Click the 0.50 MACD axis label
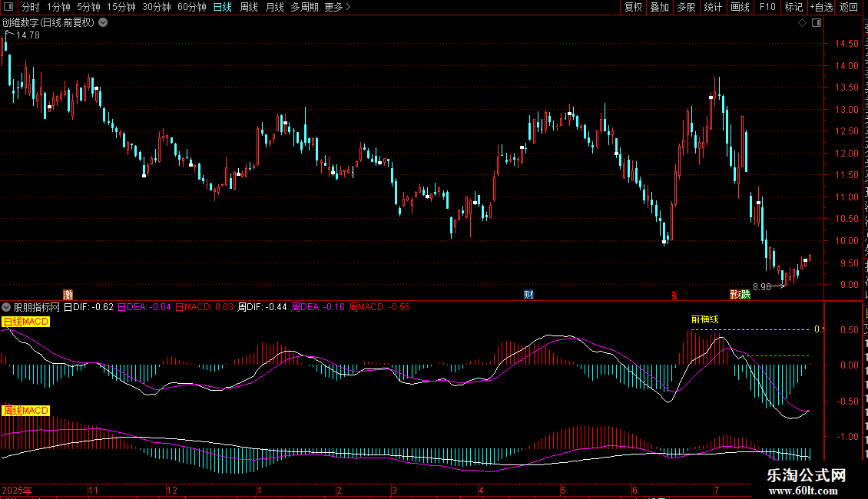This screenshot has width=868, height=499. (x=849, y=329)
